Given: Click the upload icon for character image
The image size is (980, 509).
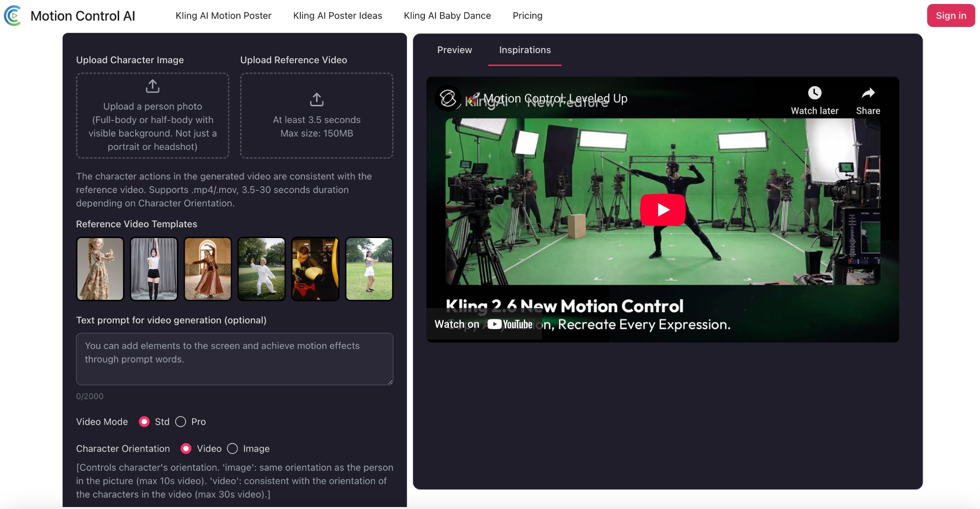Looking at the screenshot, I should [x=152, y=86].
